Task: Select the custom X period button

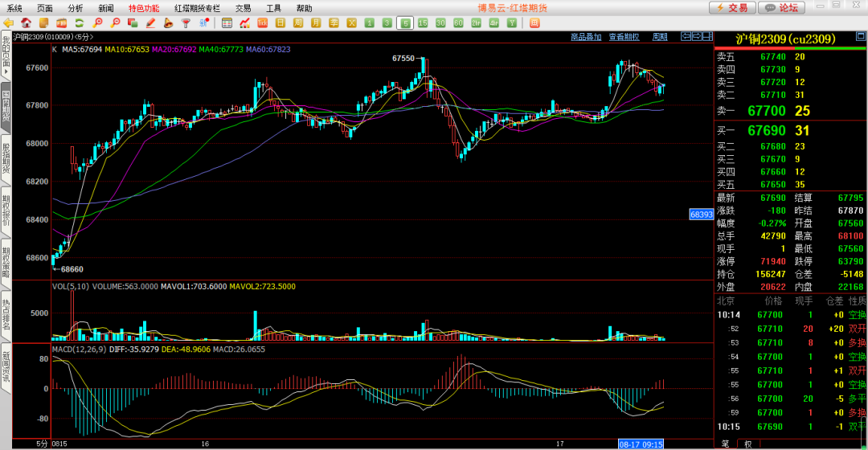Action: (351, 22)
